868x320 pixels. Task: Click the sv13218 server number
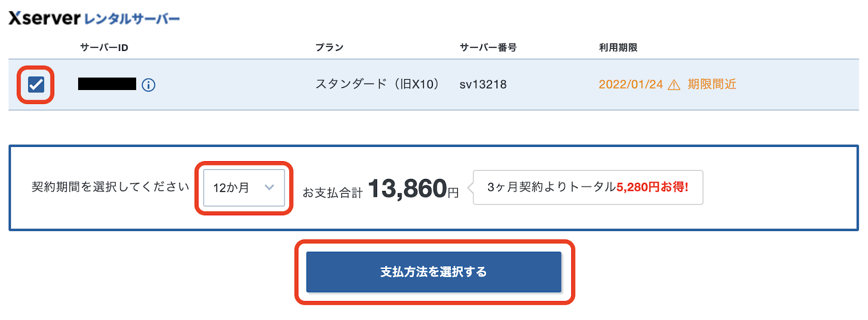tap(483, 85)
